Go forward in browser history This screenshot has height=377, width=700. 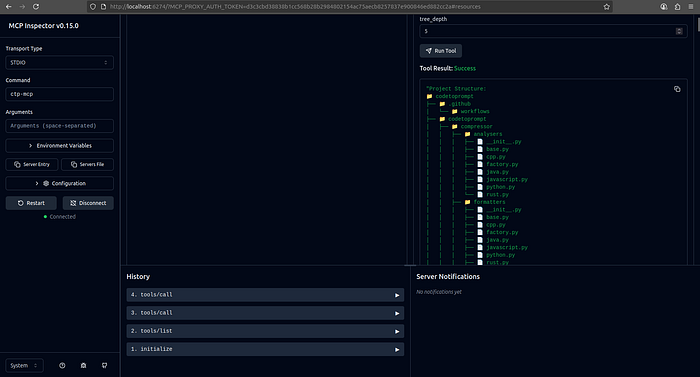22,7
